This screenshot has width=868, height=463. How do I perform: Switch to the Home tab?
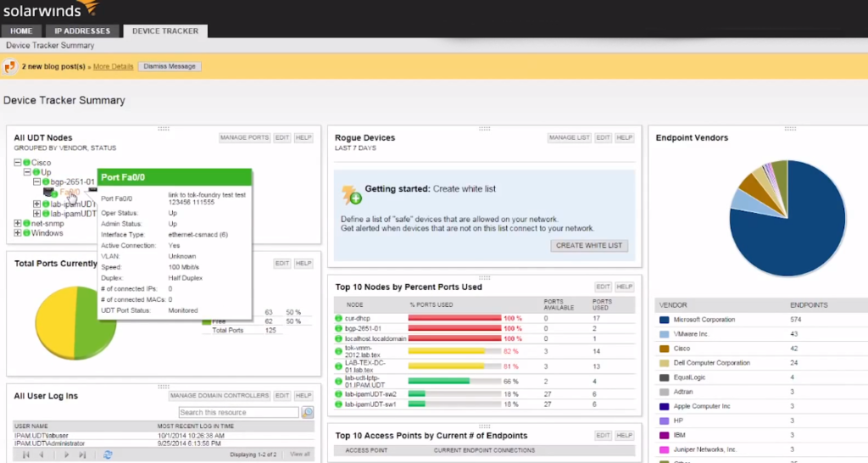(21, 31)
